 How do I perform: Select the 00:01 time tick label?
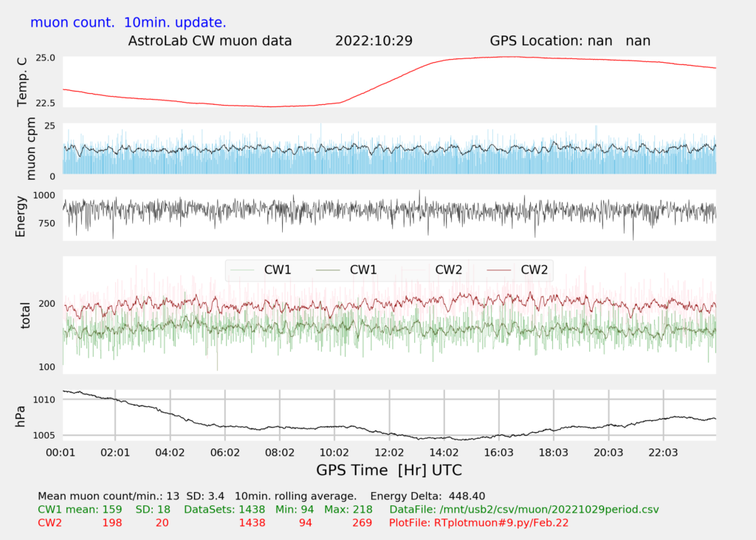tap(60, 452)
